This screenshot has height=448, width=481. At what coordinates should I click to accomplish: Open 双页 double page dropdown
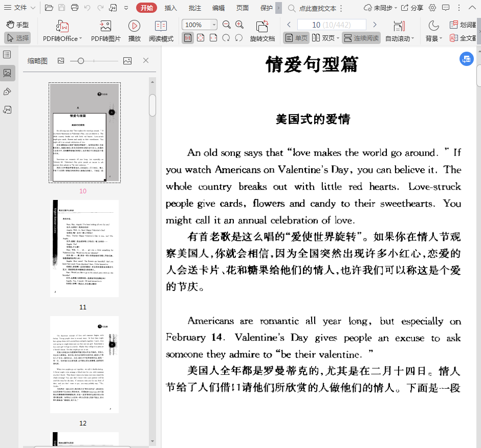(325, 38)
